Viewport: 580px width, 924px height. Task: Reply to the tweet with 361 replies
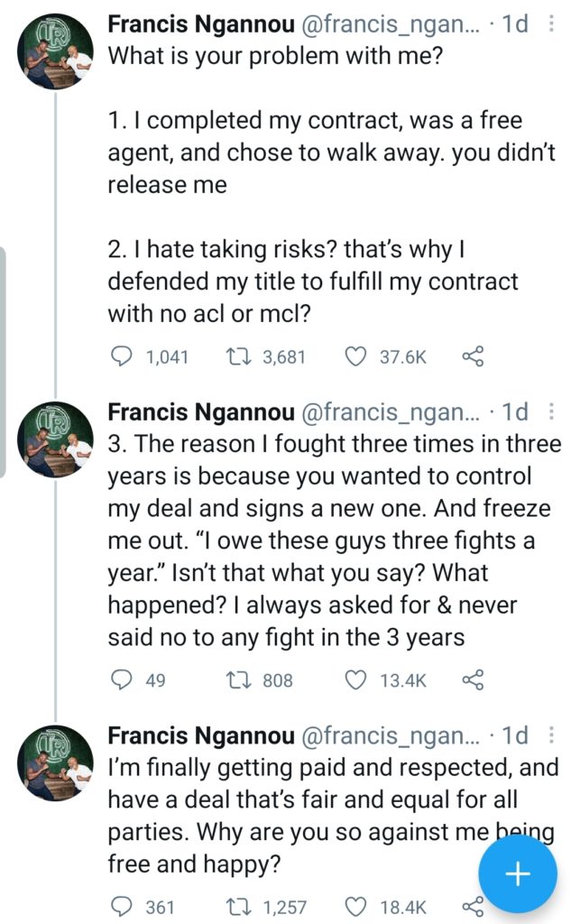point(121,906)
